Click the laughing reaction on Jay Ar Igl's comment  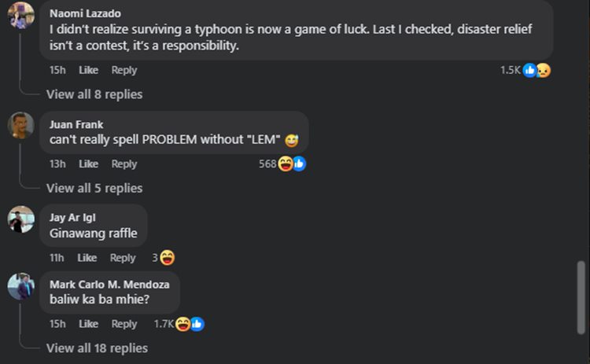[167, 258]
